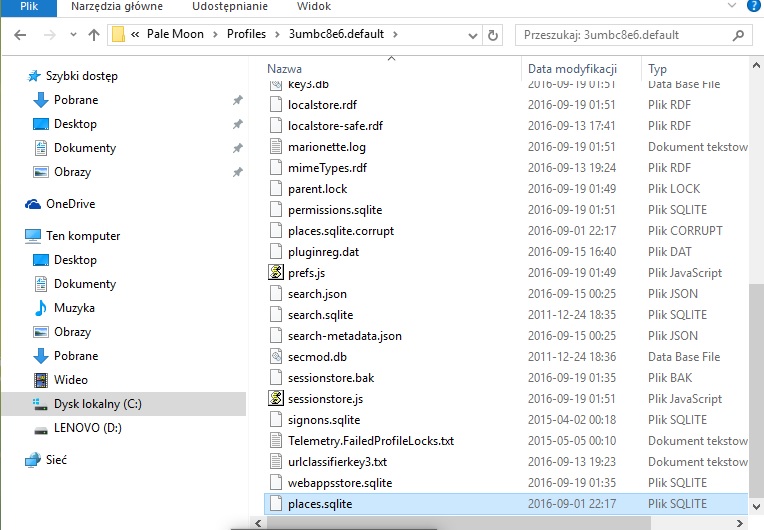Open Wideo under Ten komputer
Image resolution: width=764 pixels, height=530 pixels.
click(x=71, y=379)
